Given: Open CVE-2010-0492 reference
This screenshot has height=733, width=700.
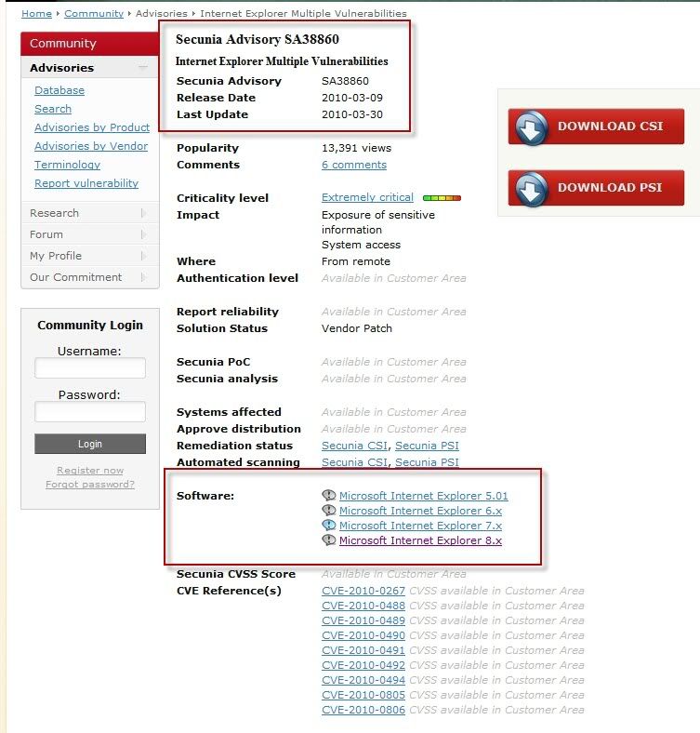Looking at the screenshot, I should click(x=363, y=665).
